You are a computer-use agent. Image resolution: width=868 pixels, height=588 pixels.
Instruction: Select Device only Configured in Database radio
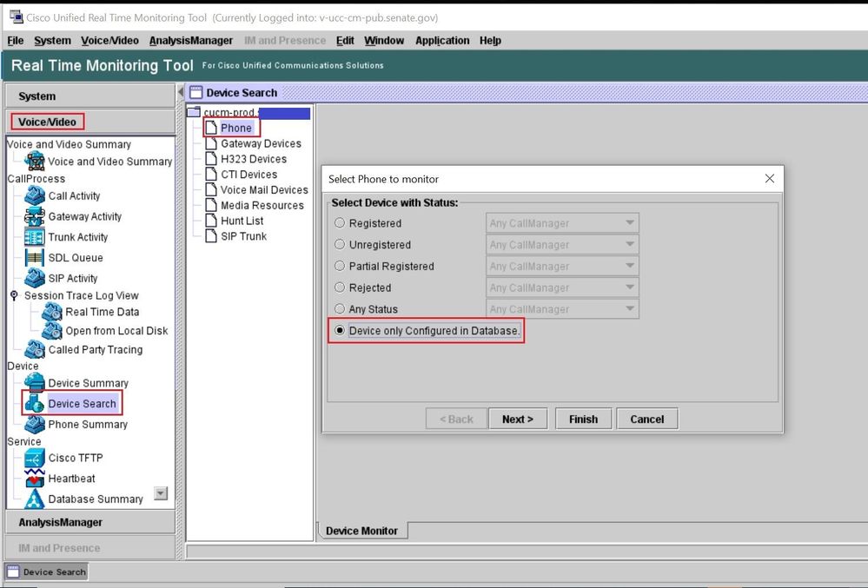(x=340, y=330)
